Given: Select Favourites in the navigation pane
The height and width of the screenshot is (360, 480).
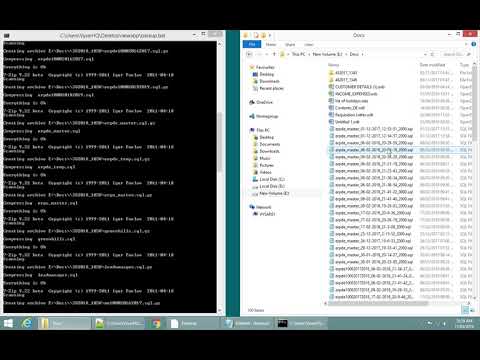Looking at the screenshot, I should 265,67.
